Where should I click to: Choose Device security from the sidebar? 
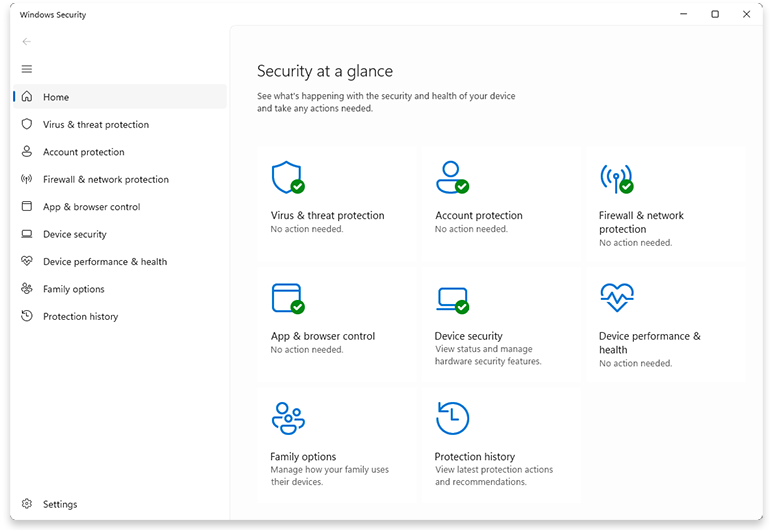click(74, 234)
